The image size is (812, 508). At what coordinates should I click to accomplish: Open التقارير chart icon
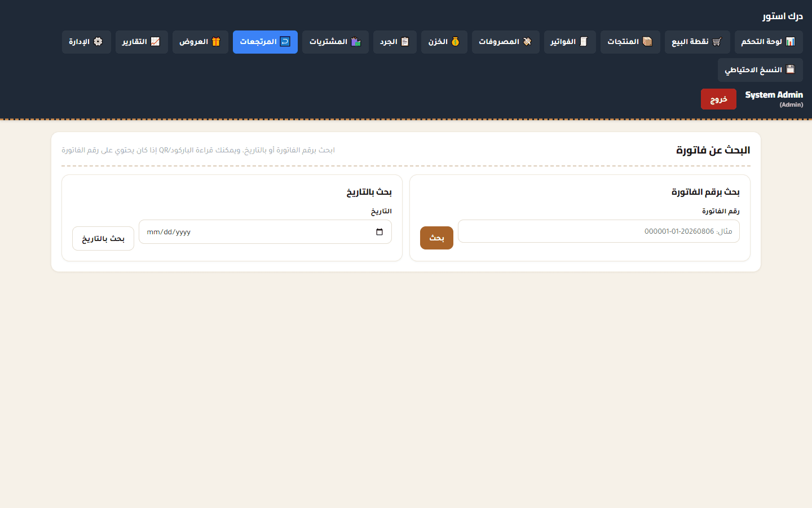point(155,42)
